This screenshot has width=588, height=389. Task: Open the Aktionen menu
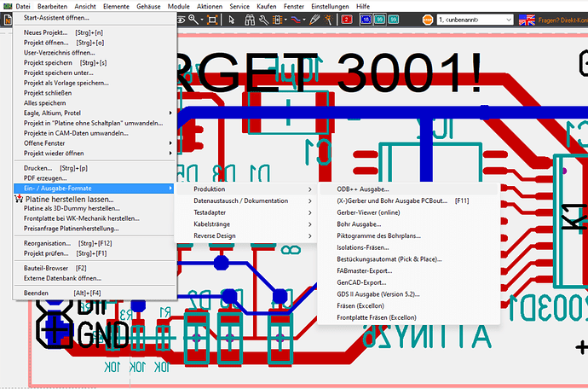210,6
